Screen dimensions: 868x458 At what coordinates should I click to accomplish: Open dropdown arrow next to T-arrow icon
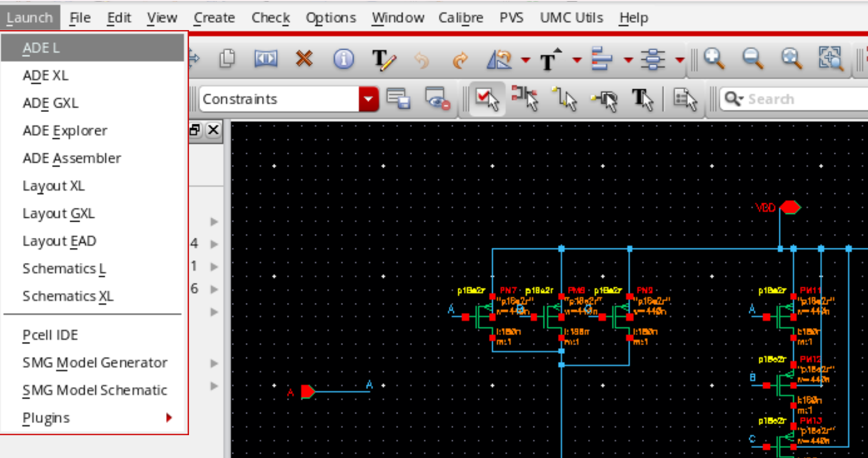576,60
